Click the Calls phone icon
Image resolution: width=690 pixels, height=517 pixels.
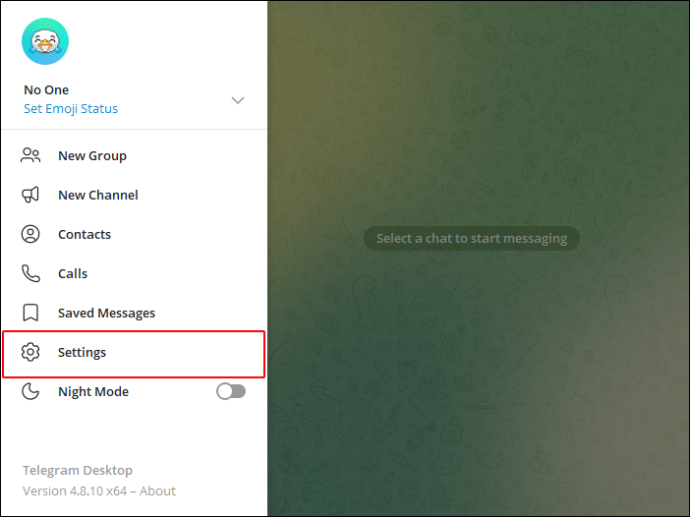(x=30, y=273)
